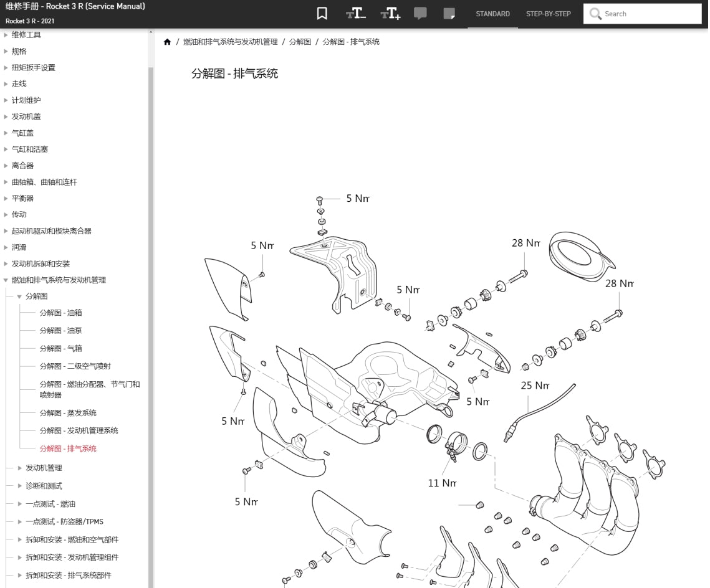Collapse the 分解图 section in the sidebar
The height and width of the screenshot is (588, 710).
(x=19, y=296)
